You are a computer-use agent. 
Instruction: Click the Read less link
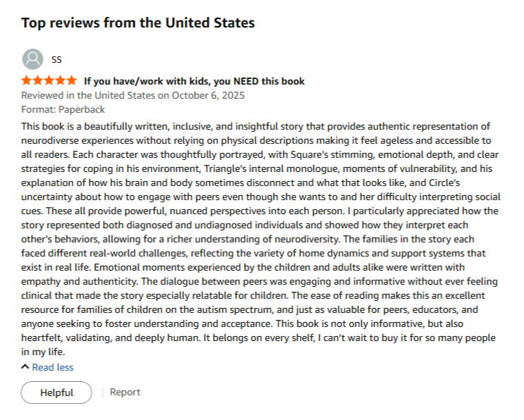(53, 367)
